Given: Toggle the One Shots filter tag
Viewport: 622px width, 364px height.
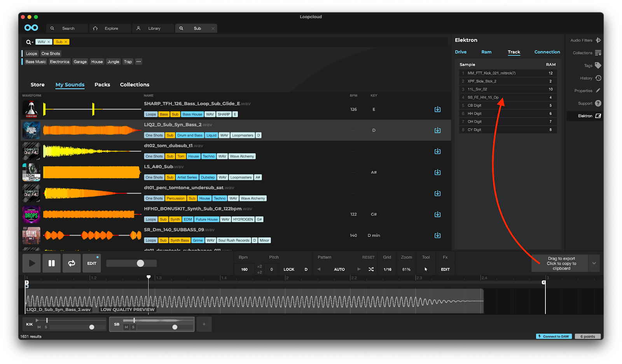Looking at the screenshot, I should (x=51, y=54).
